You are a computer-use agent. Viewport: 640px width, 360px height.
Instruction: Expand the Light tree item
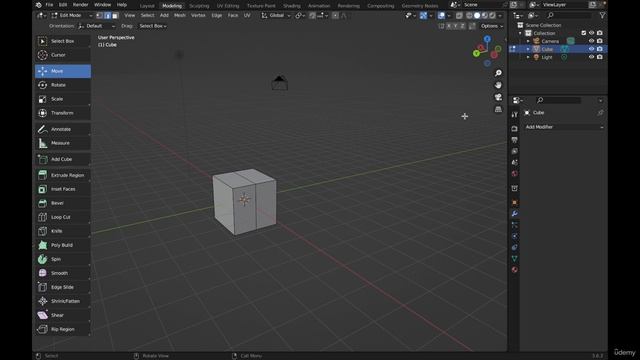pos(528,57)
